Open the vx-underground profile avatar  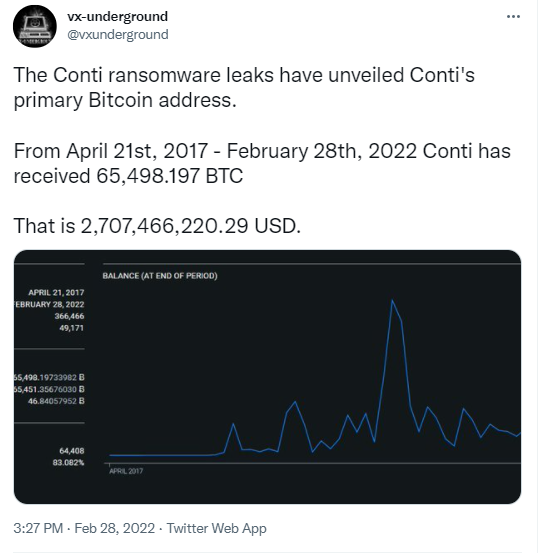(35, 26)
